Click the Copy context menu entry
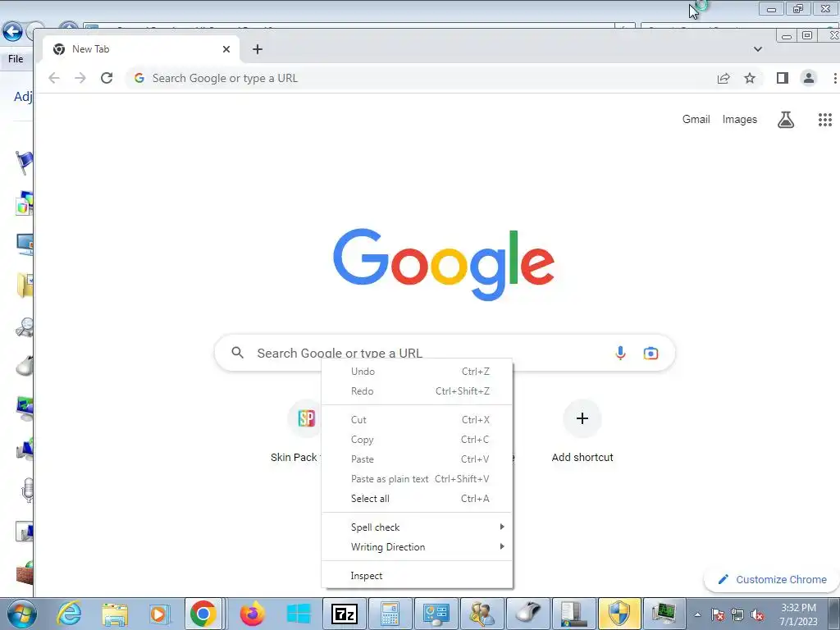This screenshot has height=630, width=840. tap(417, 440)
